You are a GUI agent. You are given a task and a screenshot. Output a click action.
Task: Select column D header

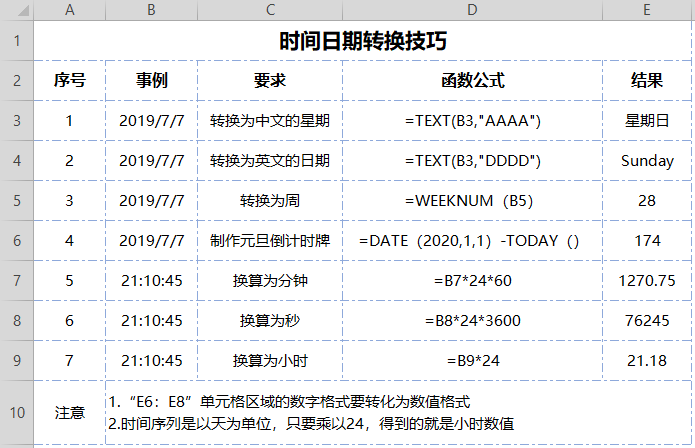(472, 10)
